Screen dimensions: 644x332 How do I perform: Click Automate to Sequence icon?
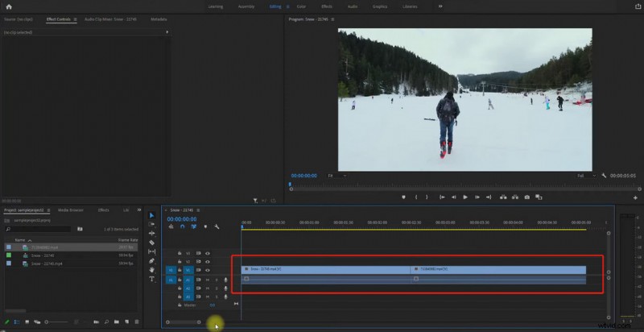(x=96, y=322)
